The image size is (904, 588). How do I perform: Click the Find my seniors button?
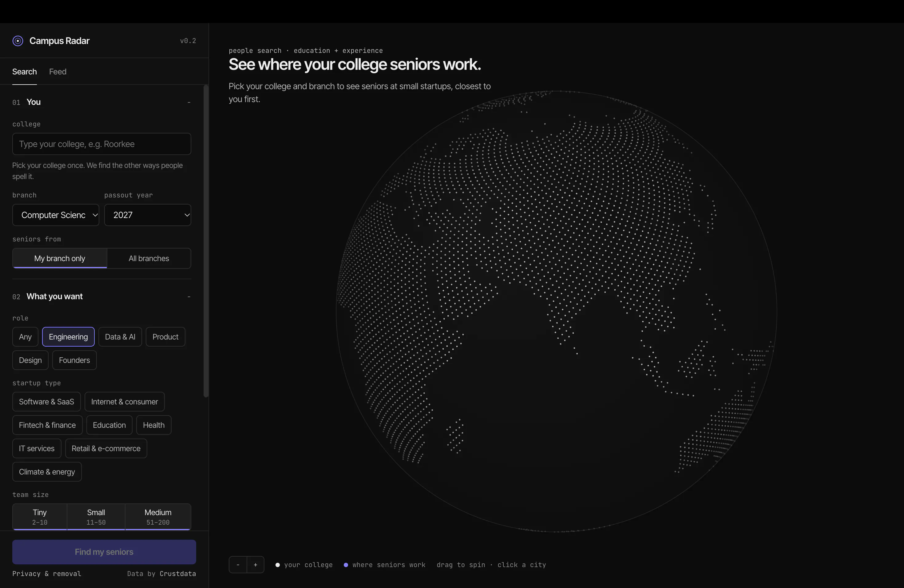[x=104, y=552]
